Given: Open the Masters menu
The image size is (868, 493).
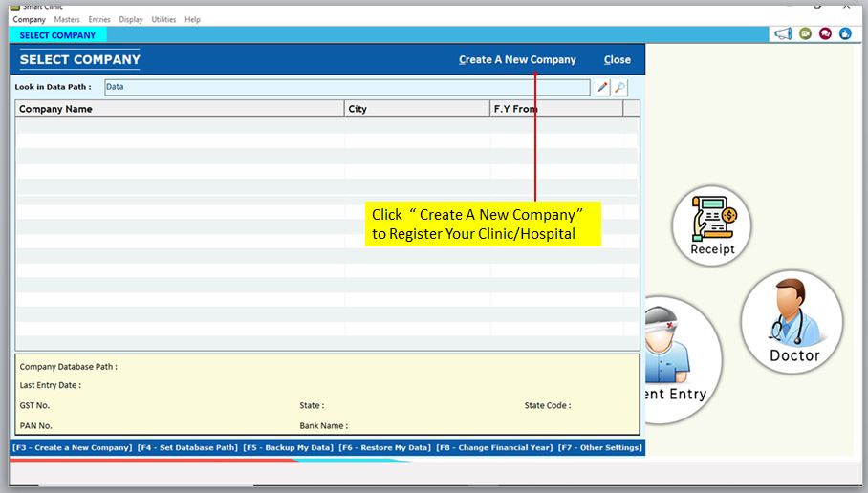Looking at the screenshot, I should pyautogui.click(x=67, y=19).
